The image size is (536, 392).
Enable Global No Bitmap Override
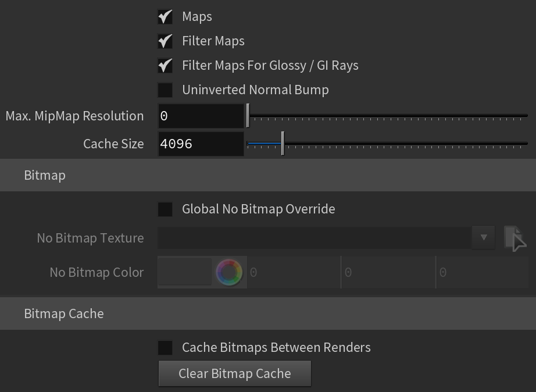coord(165,209)
